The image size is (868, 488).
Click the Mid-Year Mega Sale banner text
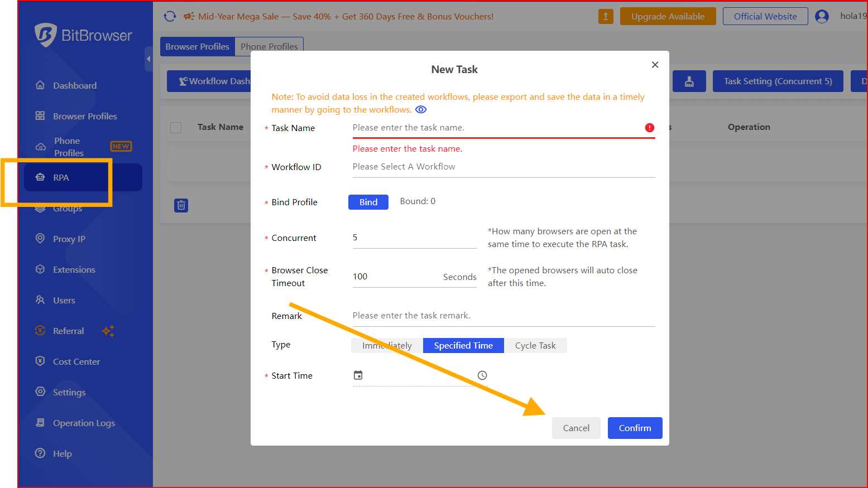pos(346,16)
